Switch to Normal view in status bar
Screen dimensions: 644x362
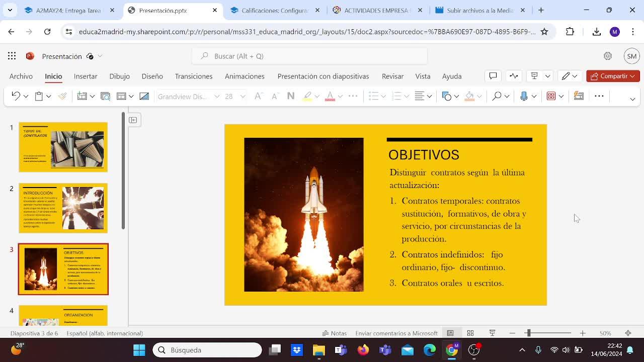tap(450, 333)
